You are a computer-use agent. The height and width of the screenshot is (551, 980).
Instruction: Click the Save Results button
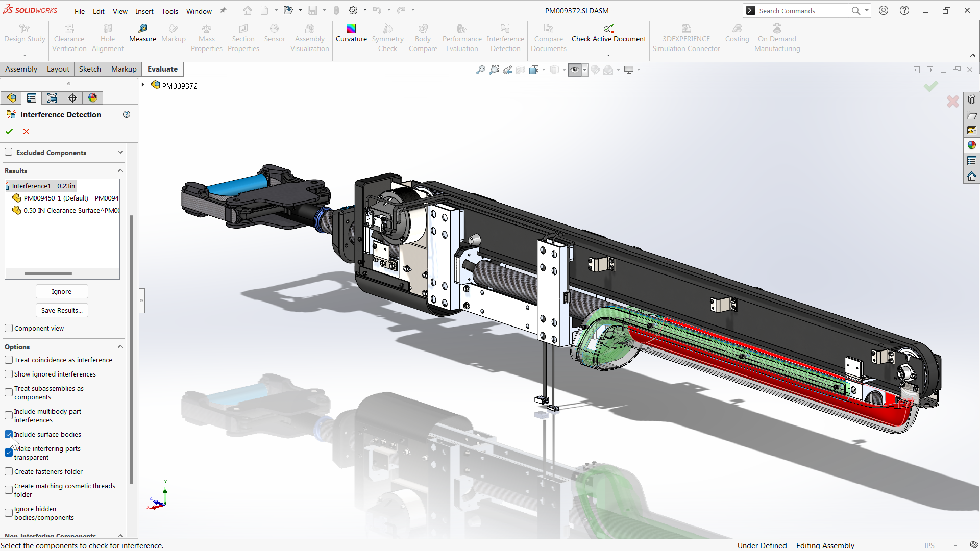click(x=61, y=310)
